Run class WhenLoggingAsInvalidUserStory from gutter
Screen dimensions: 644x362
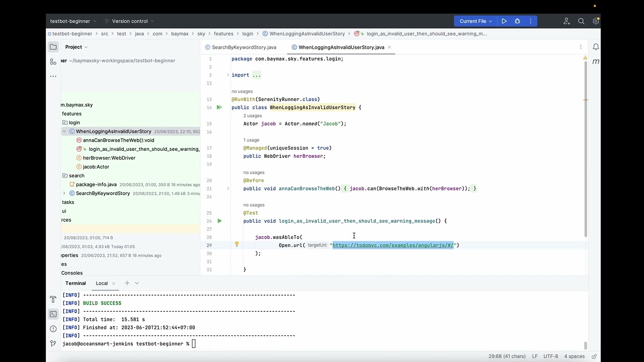pos(219,108)
